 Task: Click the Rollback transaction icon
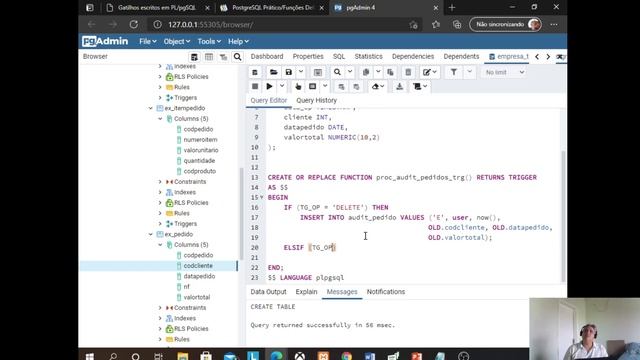[x=356, y=87]
